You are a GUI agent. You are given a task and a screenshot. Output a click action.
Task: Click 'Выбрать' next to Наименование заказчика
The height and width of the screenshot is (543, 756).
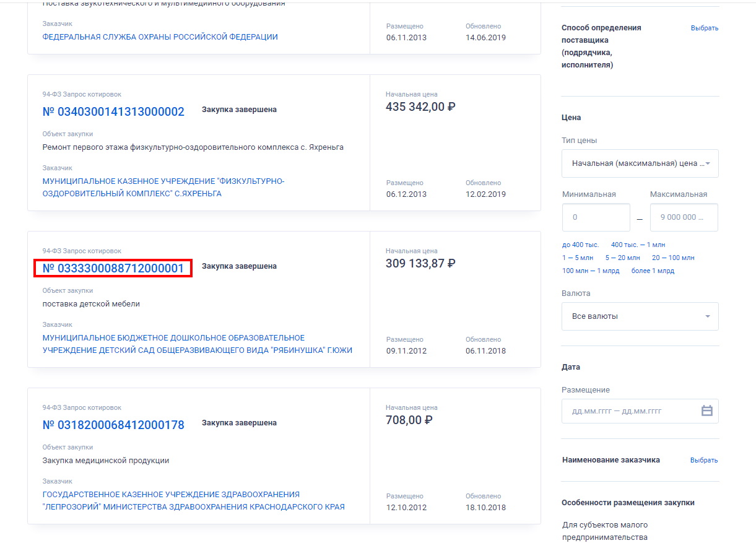tap(704, 460)
